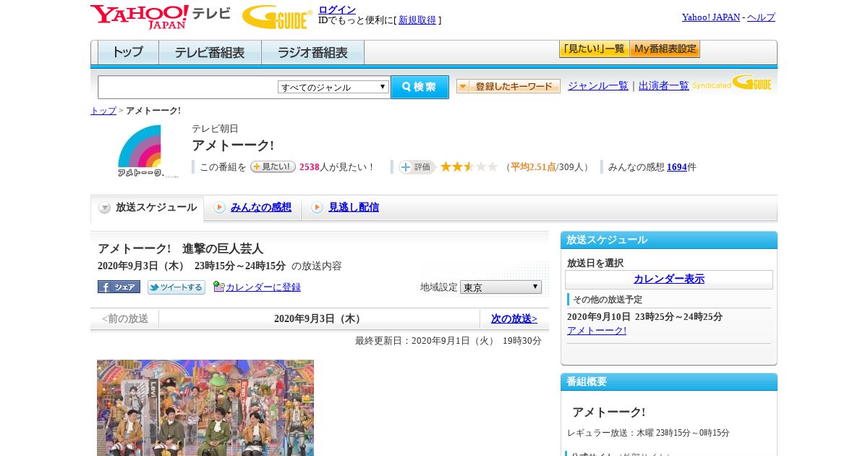
Task: Expand the 地域設定 東京 dropdown
Action: tap(501, 287)
